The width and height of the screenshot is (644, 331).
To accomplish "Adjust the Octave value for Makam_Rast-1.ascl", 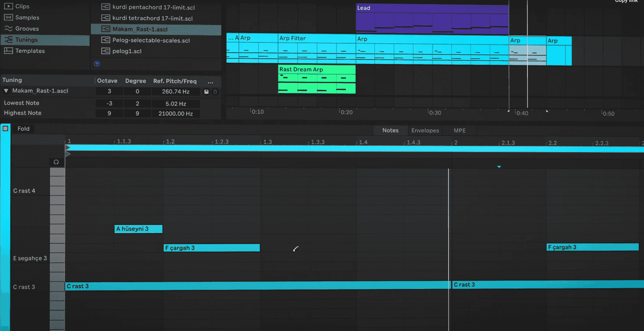I will tap(109, 91).
